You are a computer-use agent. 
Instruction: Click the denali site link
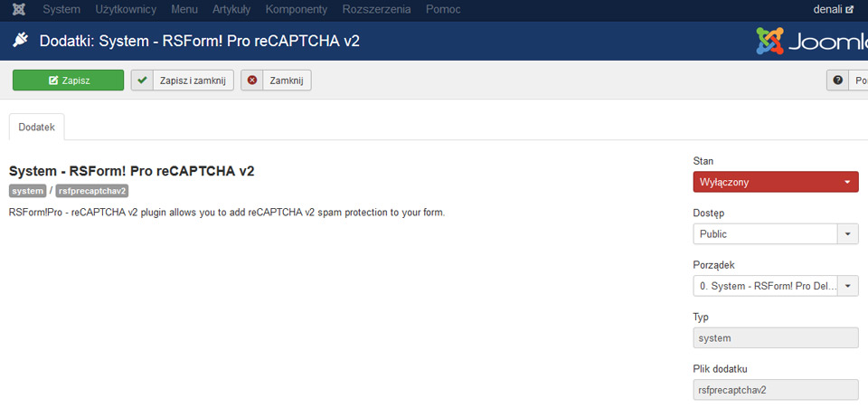[833, 9]
